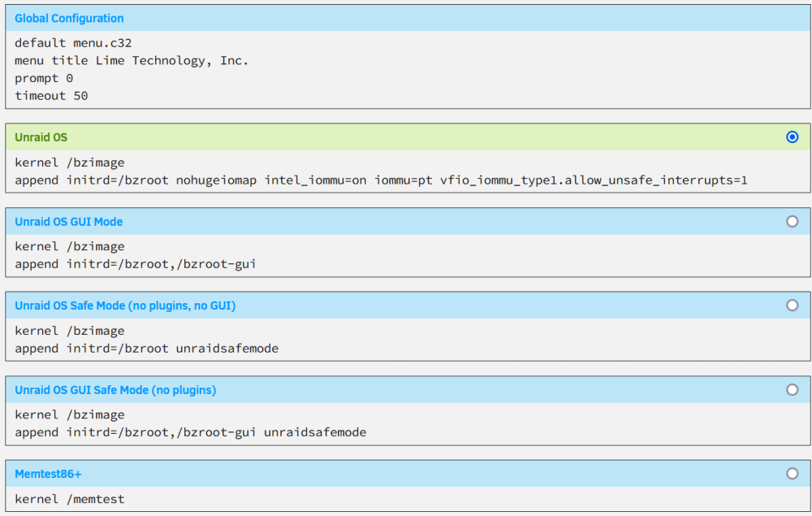
Task: Edit the 'append initrd=/bzroot unraidsafemode' line
Action: click(146, 349)
